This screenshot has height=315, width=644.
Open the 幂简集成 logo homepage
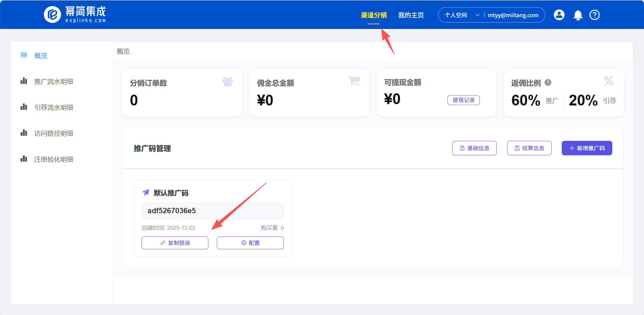tap(74, 14)
